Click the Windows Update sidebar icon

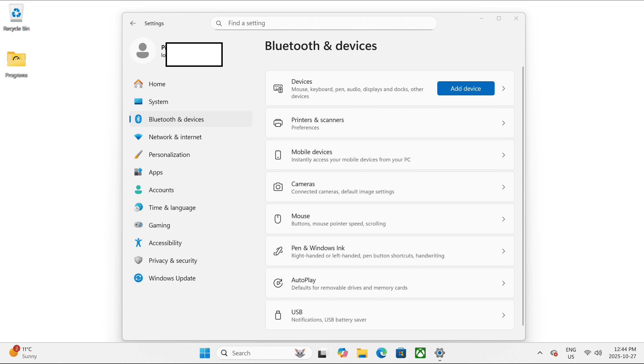pos(138,278)
